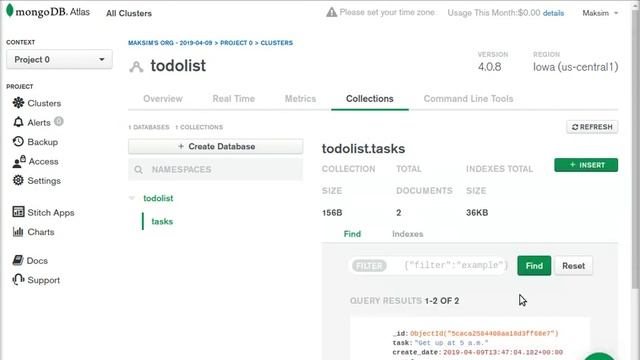Click CLUSTERS breadcrumb link
The height and width of the screenshot is (360, 640).
tap(276, 43)
